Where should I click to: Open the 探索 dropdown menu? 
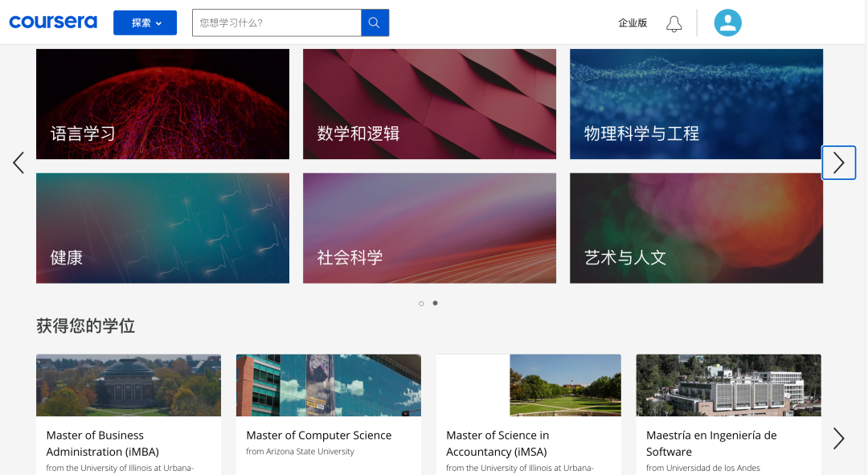coord(145,23)
